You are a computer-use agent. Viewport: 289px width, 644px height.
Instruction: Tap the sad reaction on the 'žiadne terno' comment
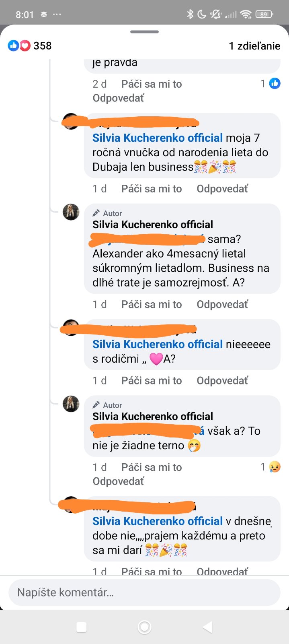[x=275, y=467]
